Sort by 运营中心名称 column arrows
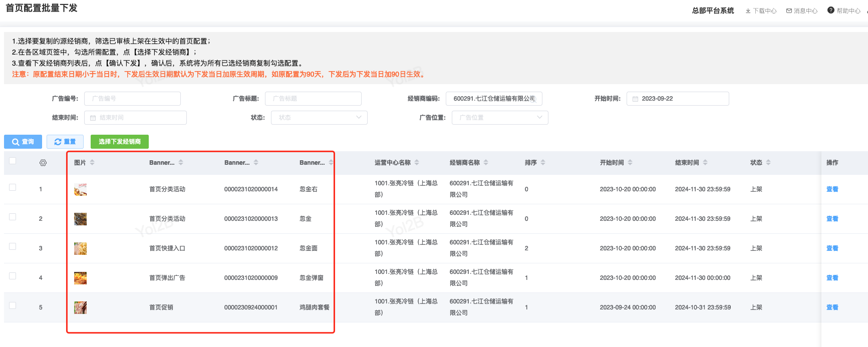This screenshot has width=868, height=347. 417,163
